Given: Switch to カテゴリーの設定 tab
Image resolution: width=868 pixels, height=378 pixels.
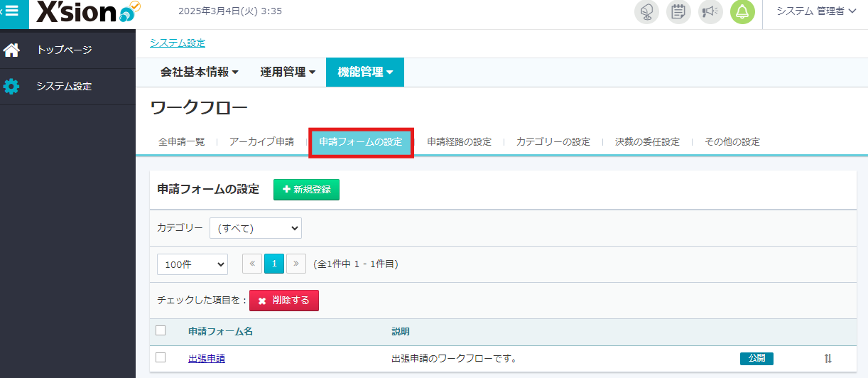Looking at the screenshot, I should click(553, 141).
